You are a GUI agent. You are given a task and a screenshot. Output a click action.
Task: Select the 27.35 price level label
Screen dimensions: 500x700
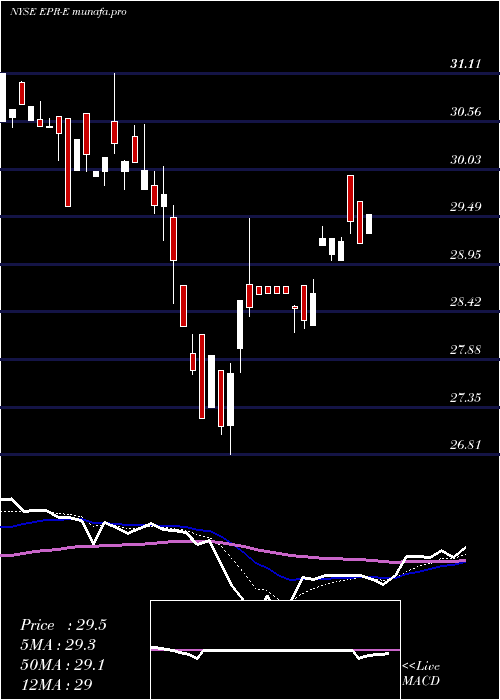tap(465, 398)
